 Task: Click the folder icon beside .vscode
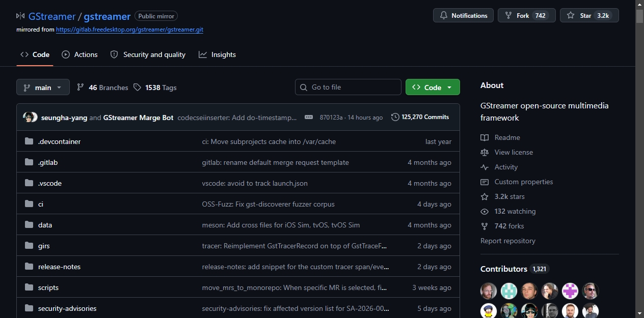tap(29, 183)
